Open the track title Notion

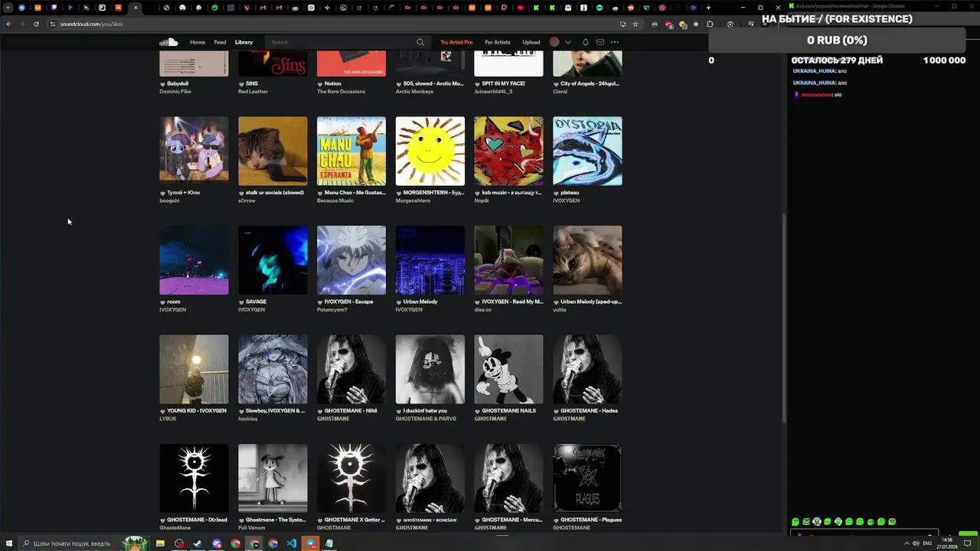pyautogui.click(x=333, y=83)
